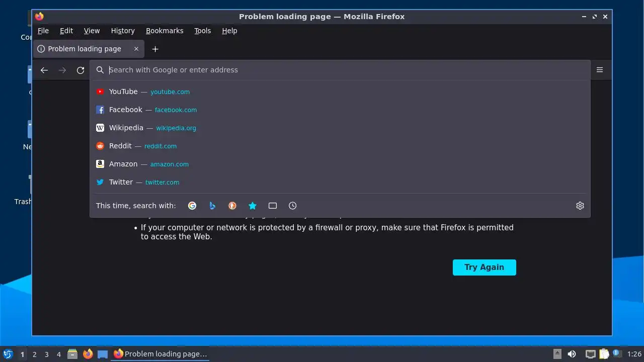Search this time with Bing icon
This screenshot has height=362, width=644.
(212, 206)
